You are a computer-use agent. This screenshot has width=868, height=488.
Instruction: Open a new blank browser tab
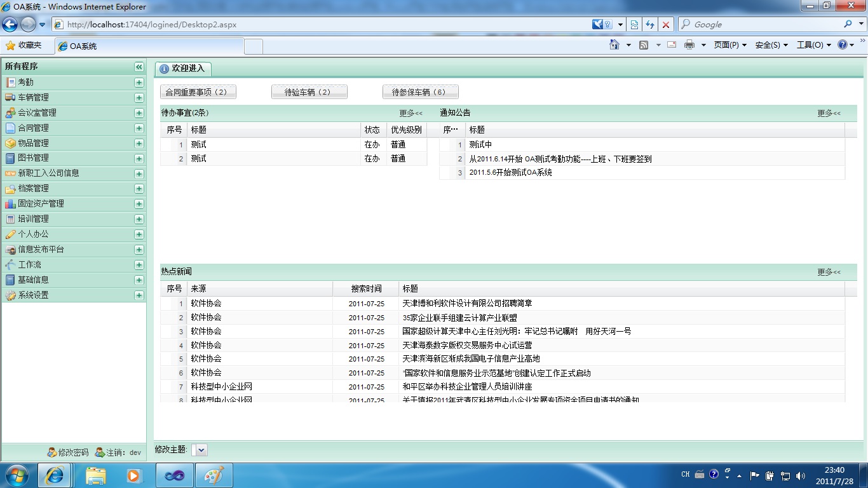tap(254, 46)
